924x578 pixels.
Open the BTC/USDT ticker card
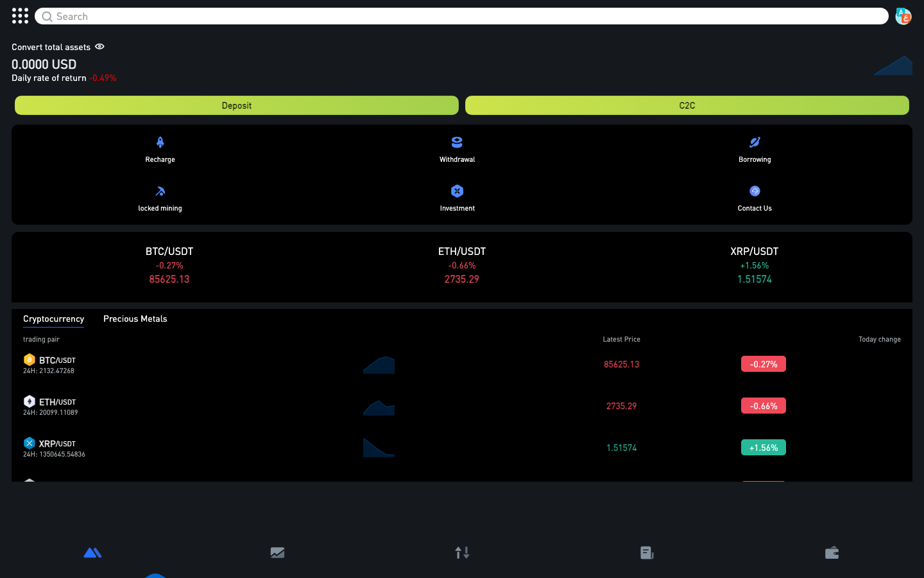pyautogui.click(x=169, y=265)
